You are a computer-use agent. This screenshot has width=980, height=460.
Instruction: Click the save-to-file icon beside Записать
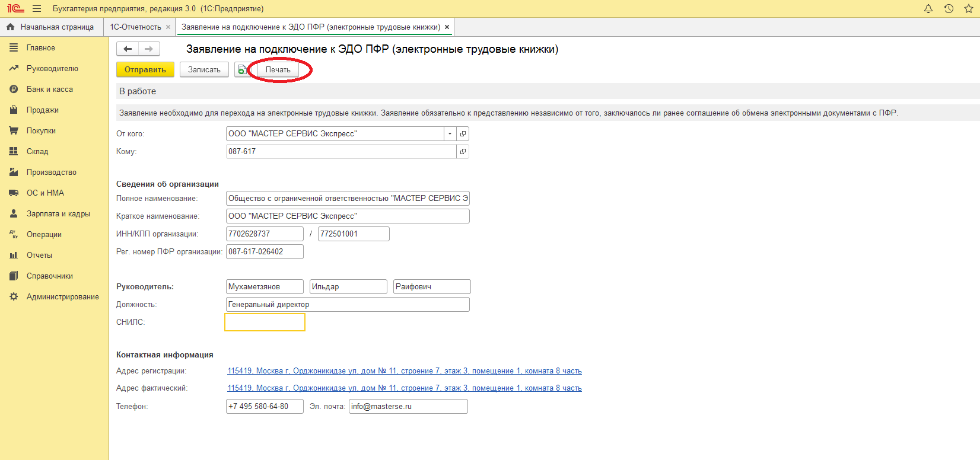pyautogui.click(x=242, y=70)
